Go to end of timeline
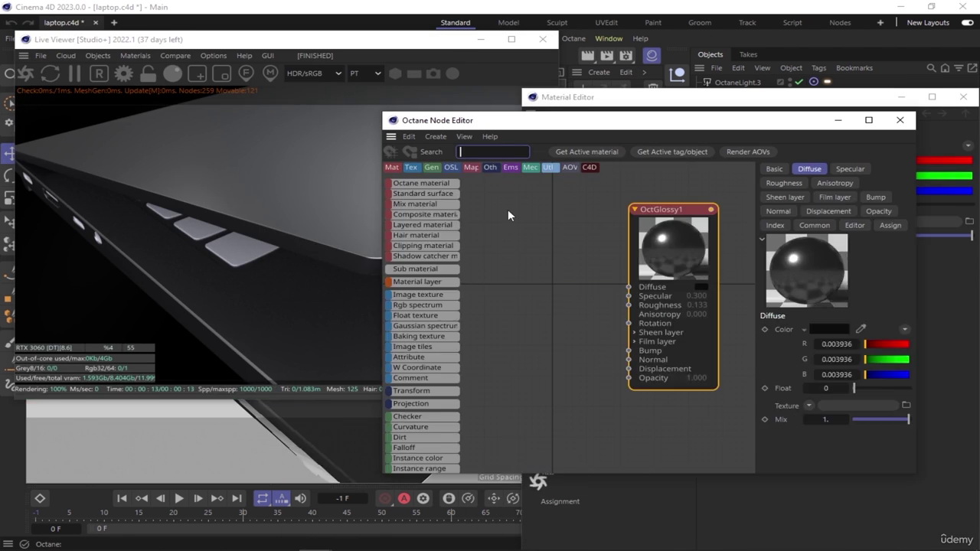The height and width of the screenshot is (551, 980). click(237, 498)
